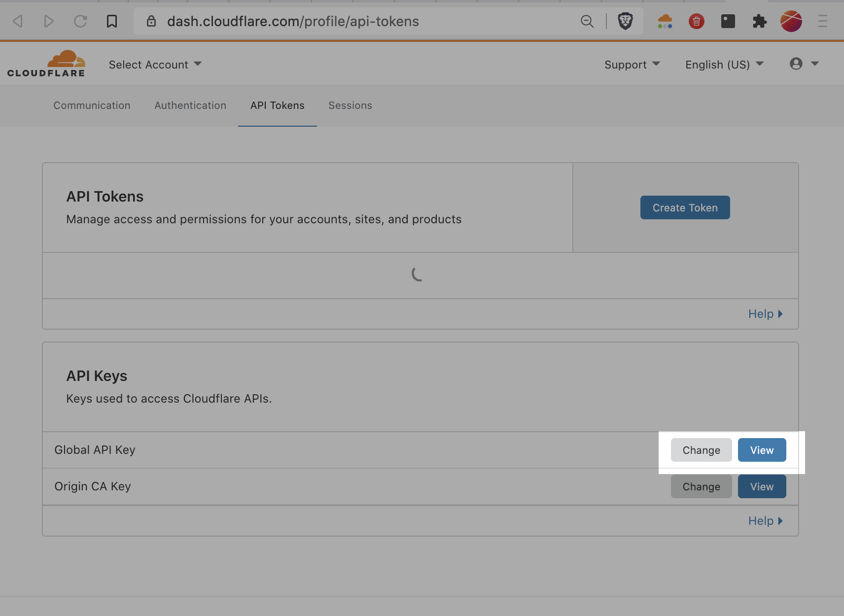Change language via English (US) dropdown
This screenshot has height=616, width=844.
[x=724, y=65]
